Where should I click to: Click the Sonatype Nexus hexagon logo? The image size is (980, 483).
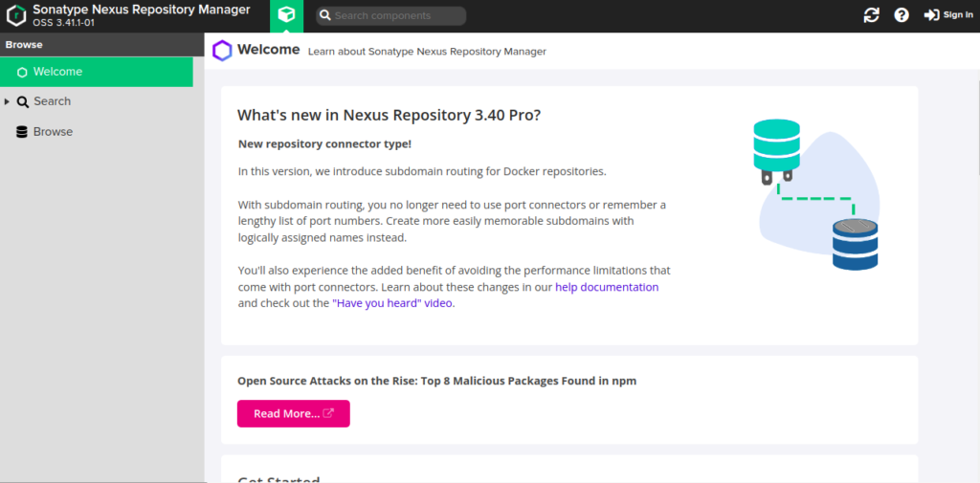click(17, 15)
